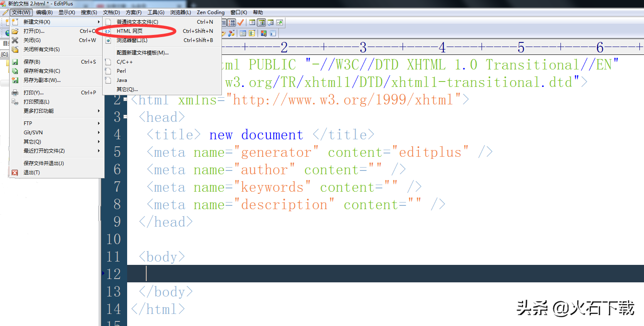Open the [C:] drive dropdown

pyautogui.click(x=5, y=54)
